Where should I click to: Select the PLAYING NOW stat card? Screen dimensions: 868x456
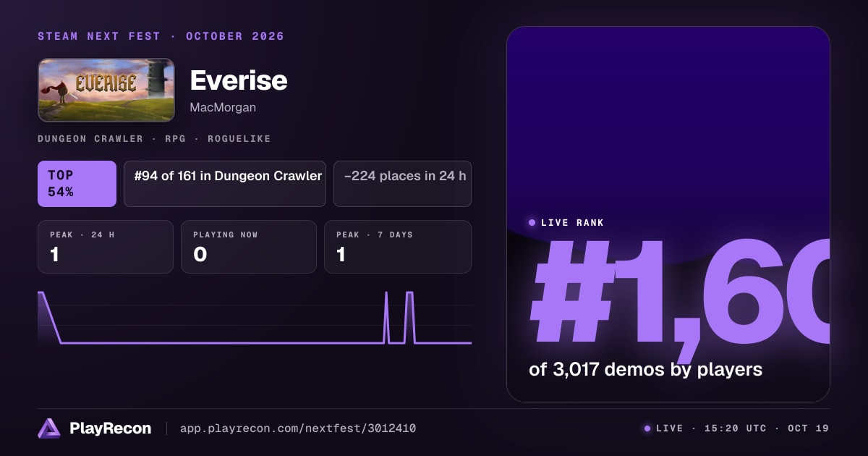pos(249,247)
